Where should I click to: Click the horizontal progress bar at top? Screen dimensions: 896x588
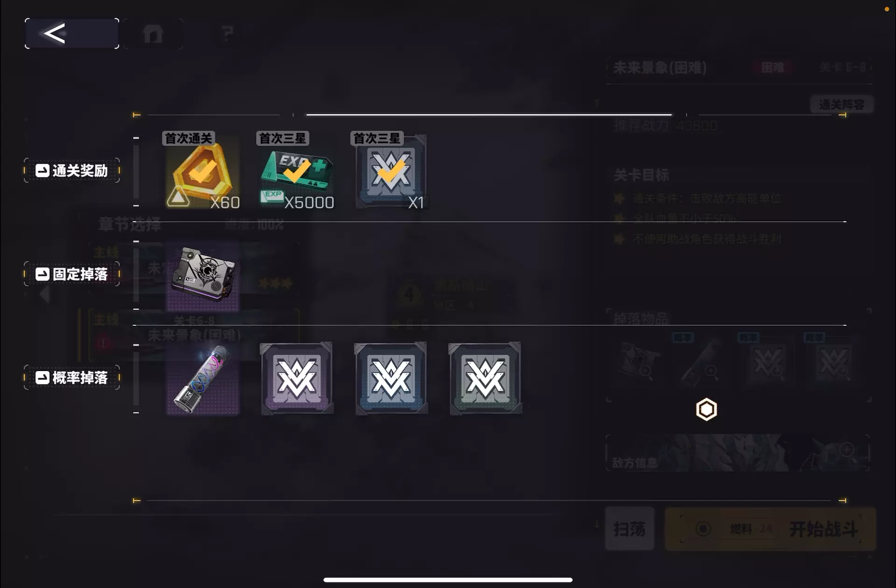pyautogui.click(x=489, y=114)
